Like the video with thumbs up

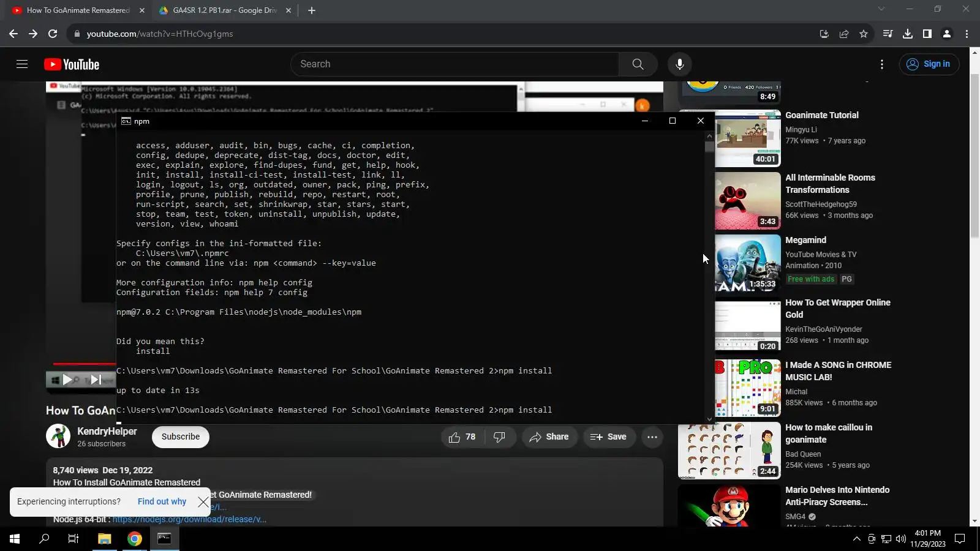(462, 437)
